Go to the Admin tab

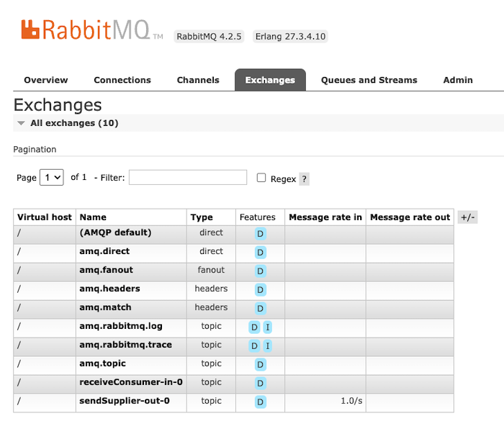coord(458,80)
